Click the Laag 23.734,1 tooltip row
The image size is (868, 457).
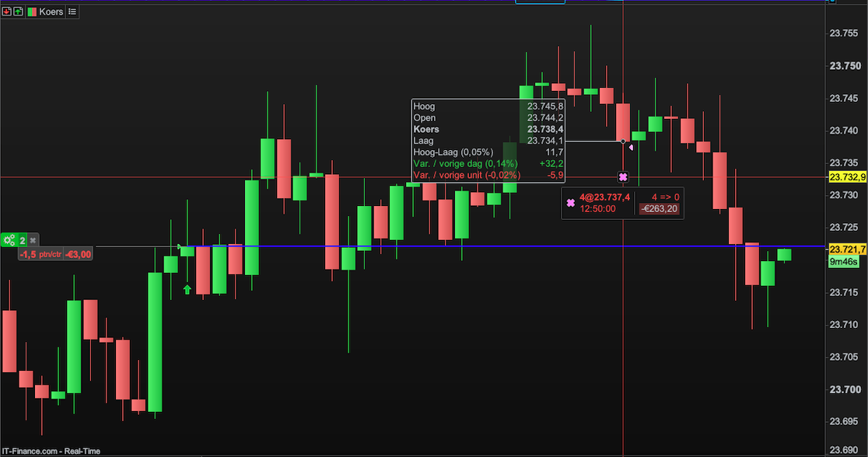(488, 141)
